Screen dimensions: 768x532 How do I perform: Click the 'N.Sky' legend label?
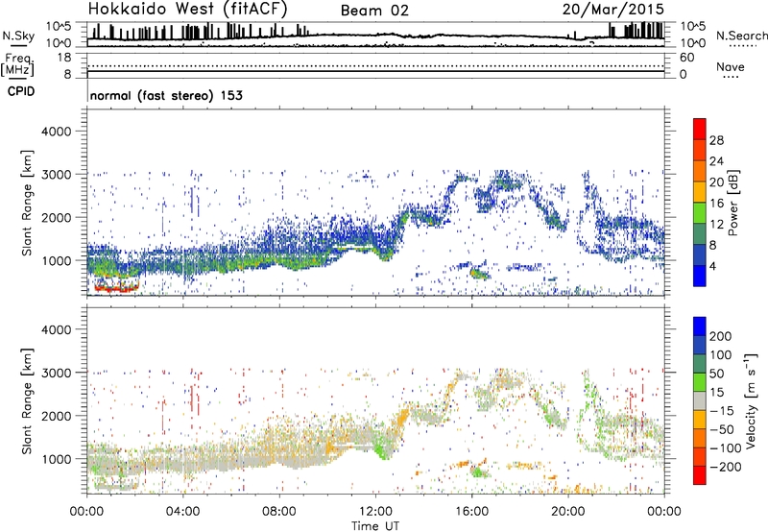tap(18, 36)
